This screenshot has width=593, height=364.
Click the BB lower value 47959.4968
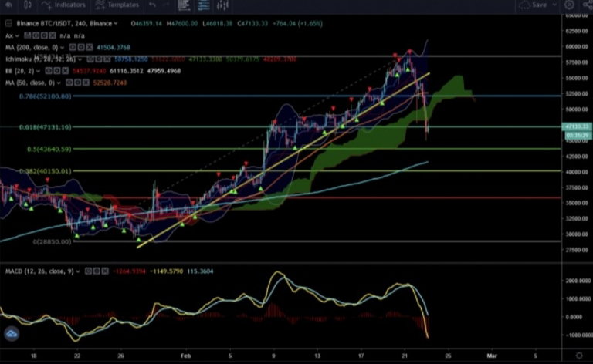click(x=164, y=71)
